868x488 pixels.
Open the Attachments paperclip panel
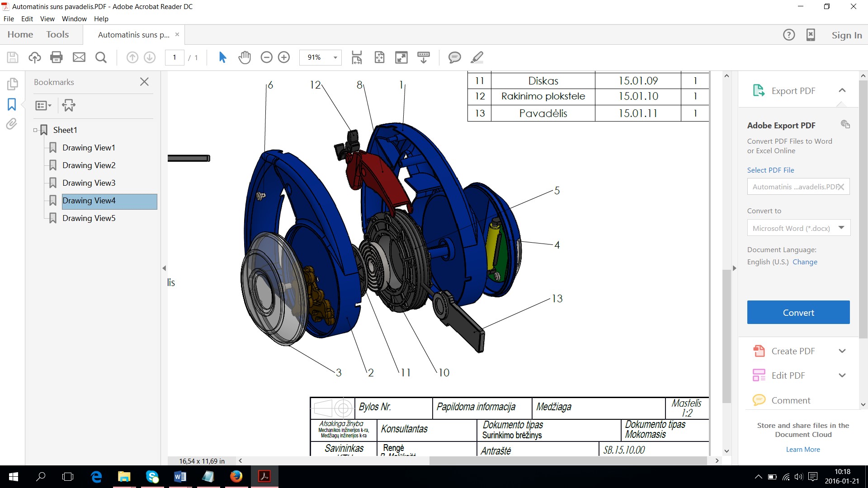coord(12,124)
